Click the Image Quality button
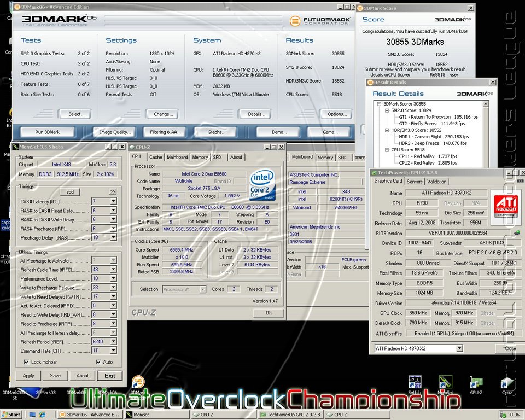 click(115, 132)
